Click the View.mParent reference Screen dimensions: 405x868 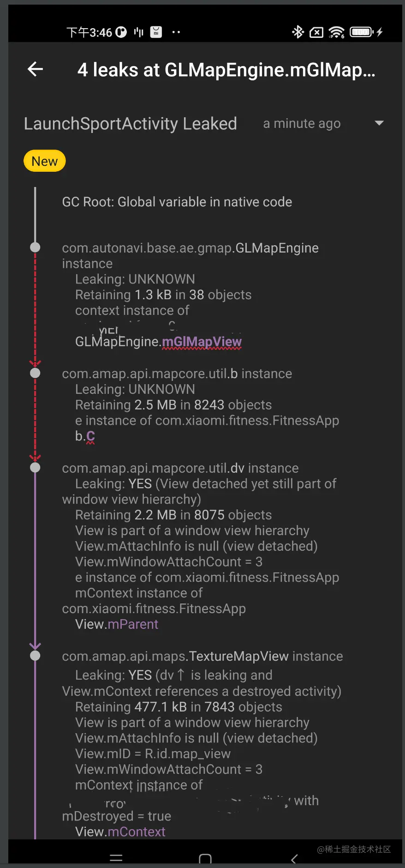[133, 624]
